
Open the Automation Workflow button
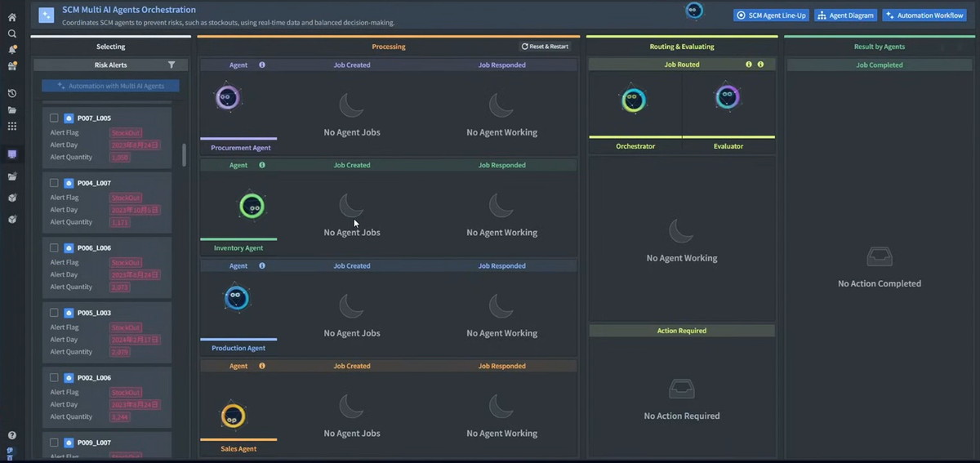(924, 15)
